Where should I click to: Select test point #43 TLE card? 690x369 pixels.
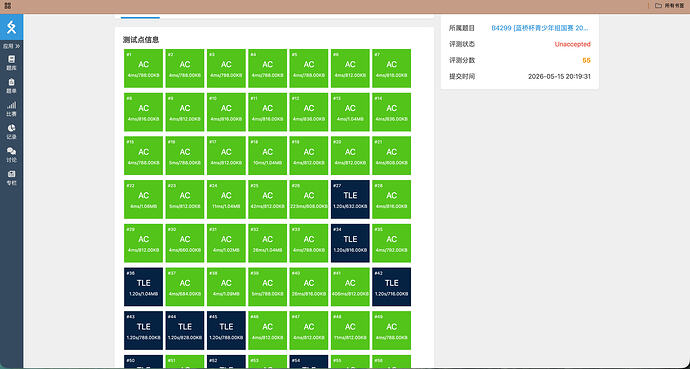[x=143, y=331]
